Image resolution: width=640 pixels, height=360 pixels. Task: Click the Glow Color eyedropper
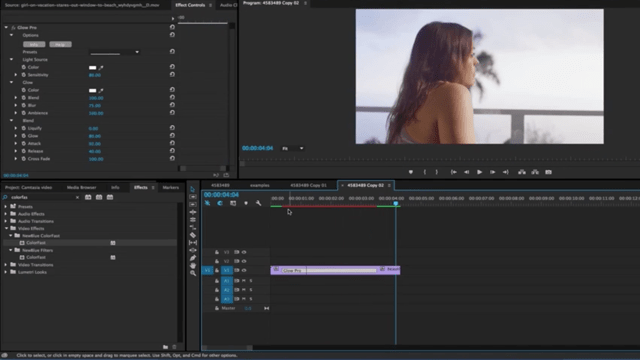(101, 90)
